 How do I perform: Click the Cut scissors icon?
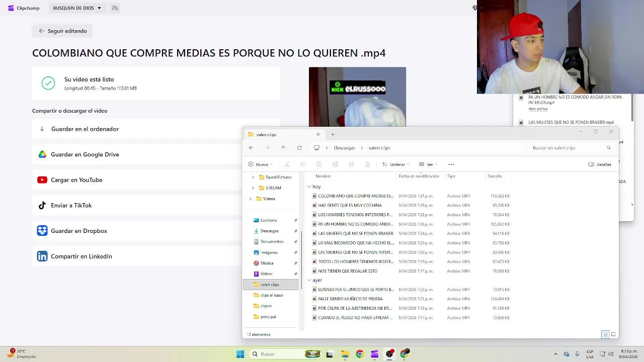click(287, 164)
